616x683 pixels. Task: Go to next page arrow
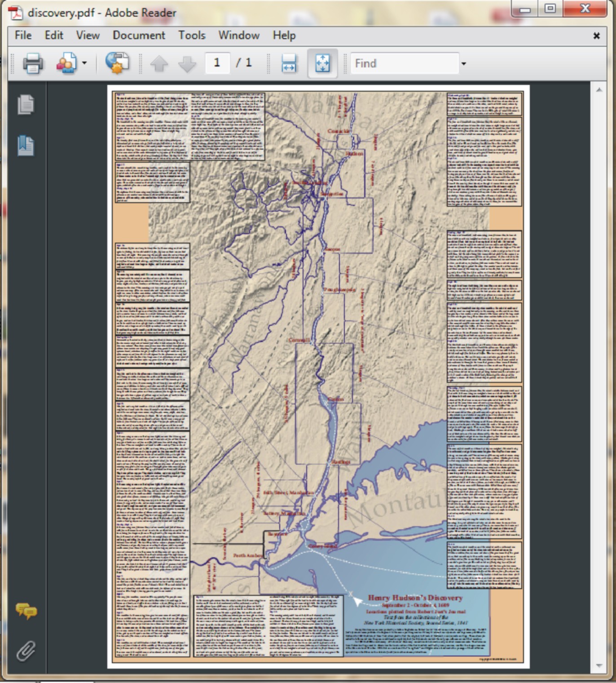[x=187, y=64]
